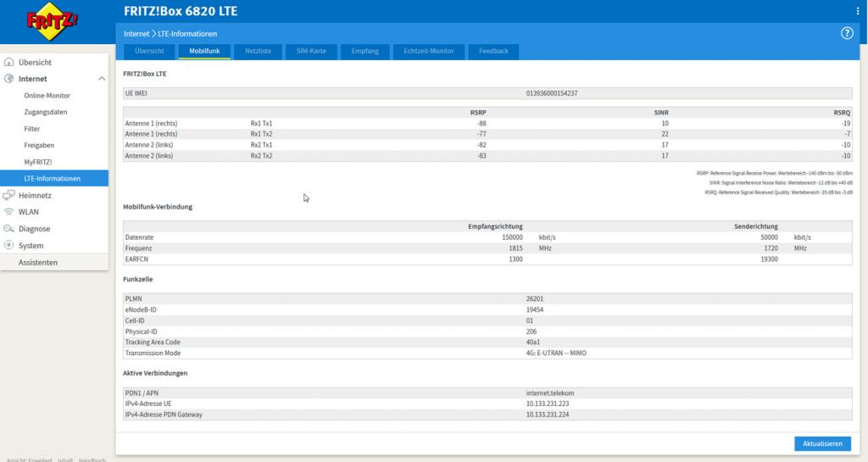Click the Tracking Area Code value 40a1
The image size is (868, 462).
pyautogui.click(x=532, y=342)
